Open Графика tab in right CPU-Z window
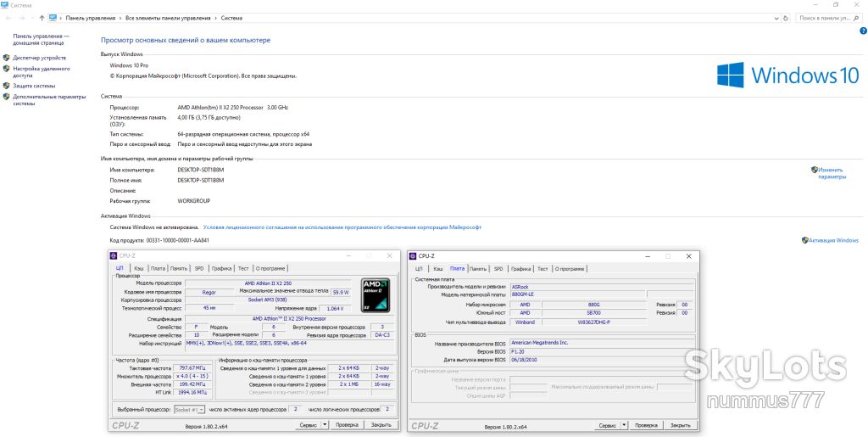The height and width of the screenshot is (437, 868). point(521,269)
